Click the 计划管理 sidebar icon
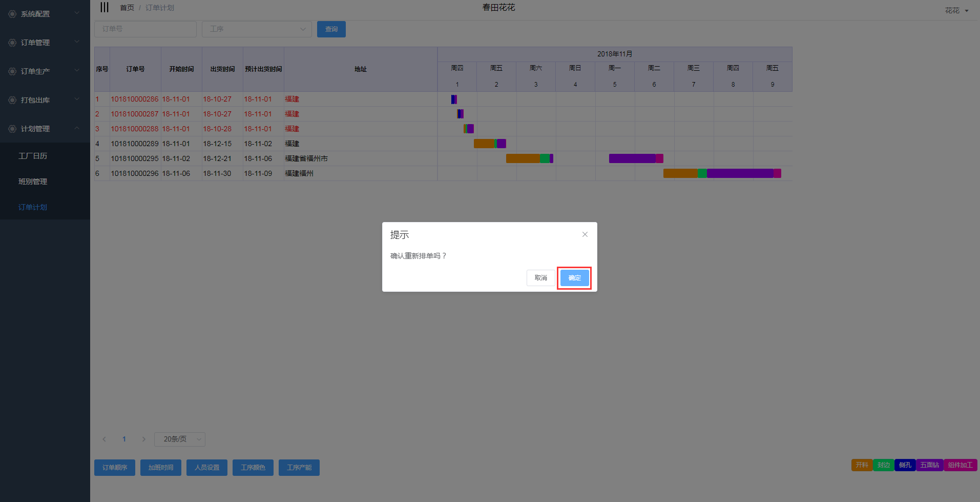The height and width of the screenshot is (502, 980). click(x=12, y=129)
